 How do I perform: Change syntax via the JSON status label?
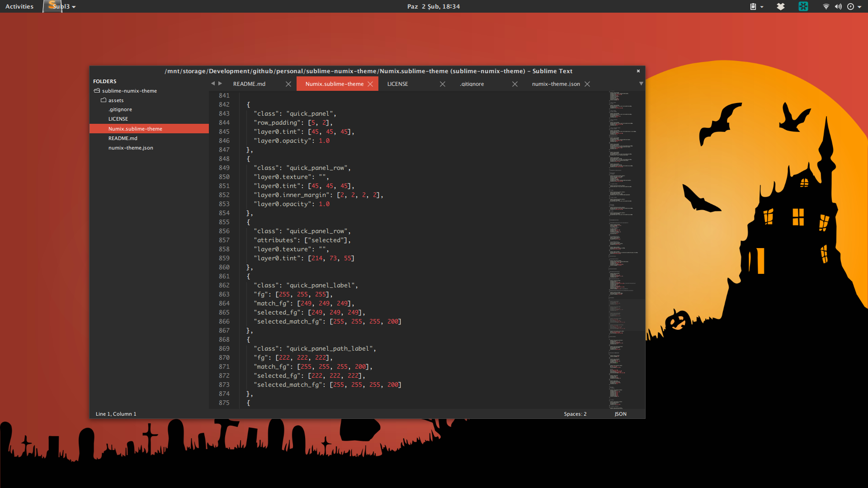(x=620, y=414)
